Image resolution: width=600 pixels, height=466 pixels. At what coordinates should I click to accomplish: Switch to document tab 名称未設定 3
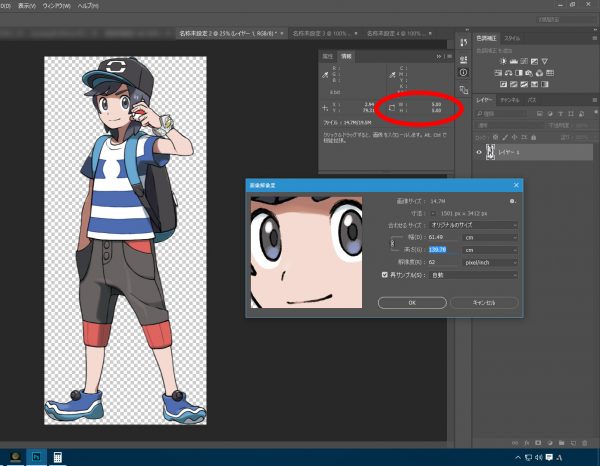[x=325, y=33]
